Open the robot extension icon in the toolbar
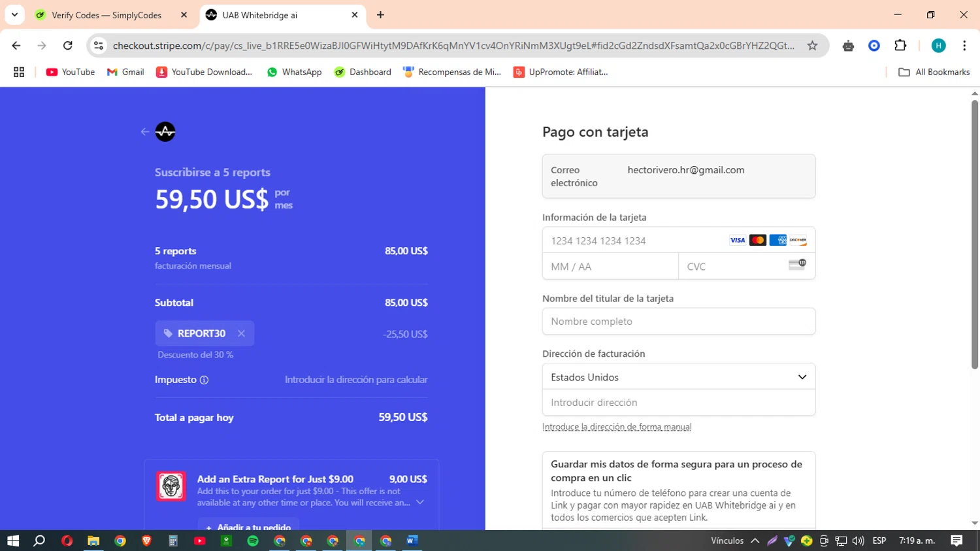The image size is (980, 551). click(848, 46)
